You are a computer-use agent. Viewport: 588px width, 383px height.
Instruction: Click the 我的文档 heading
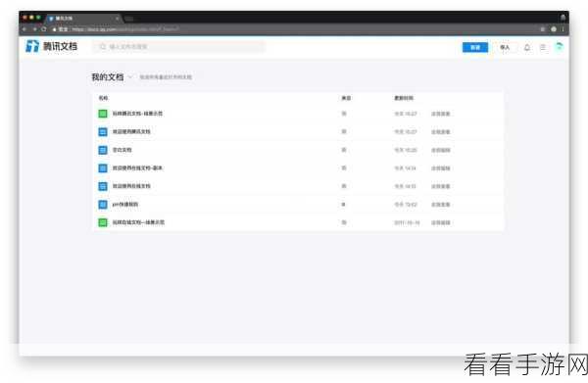tap(107, 76)
